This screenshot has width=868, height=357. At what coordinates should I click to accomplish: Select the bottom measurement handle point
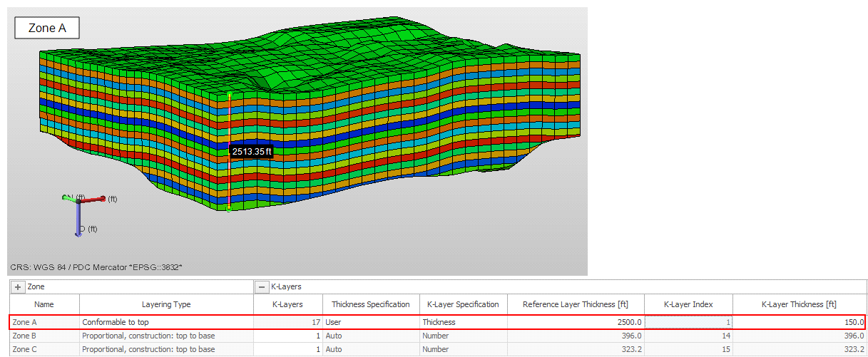coord(229,208)
